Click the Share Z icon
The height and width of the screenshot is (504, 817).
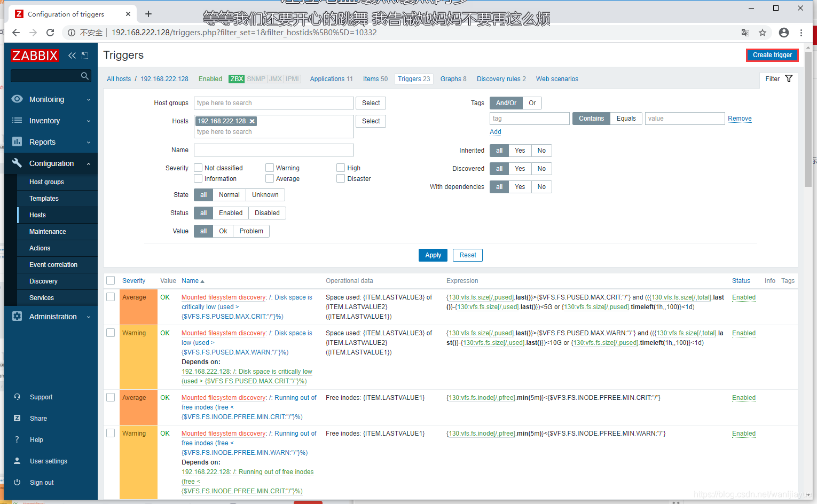pyautogui.click(x=17, y=418)
